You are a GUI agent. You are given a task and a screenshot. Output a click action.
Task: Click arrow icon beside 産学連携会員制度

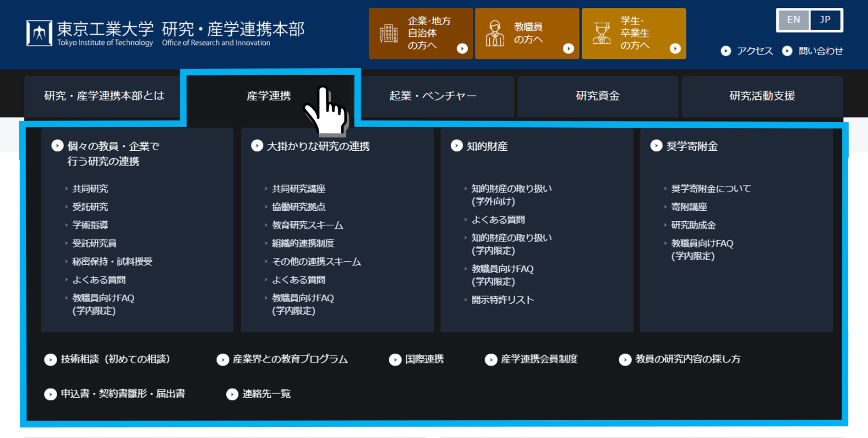coord(491,360)
